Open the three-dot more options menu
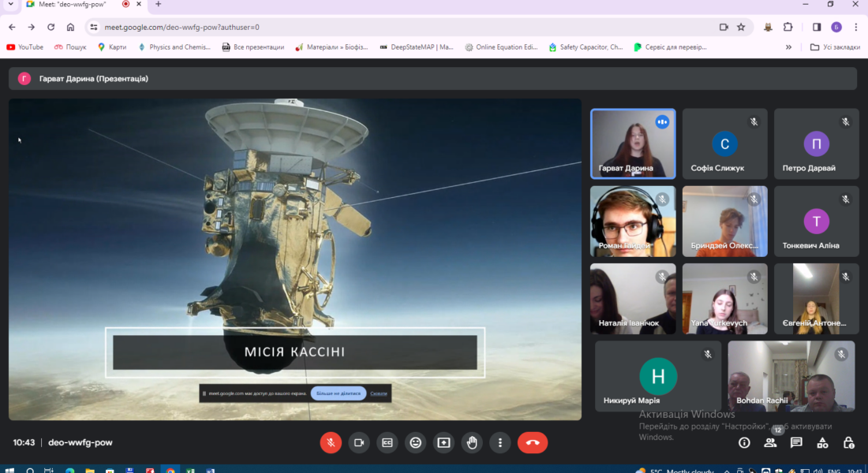 coord(500,442)
